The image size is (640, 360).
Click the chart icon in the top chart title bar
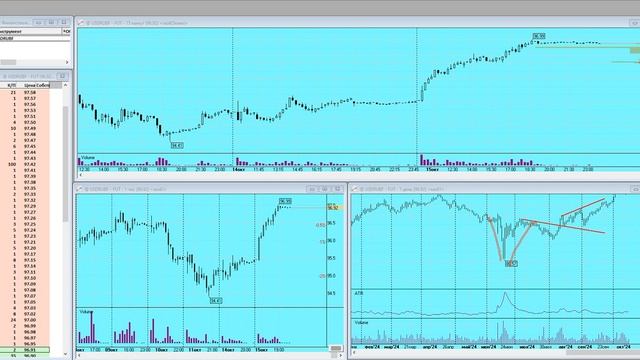(x=80, y=23)
